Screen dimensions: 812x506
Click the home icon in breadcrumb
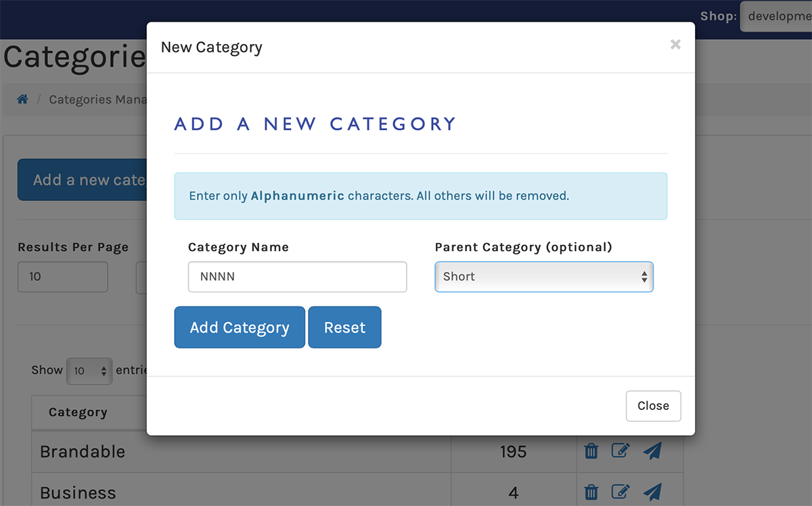[x=22, y=99]
